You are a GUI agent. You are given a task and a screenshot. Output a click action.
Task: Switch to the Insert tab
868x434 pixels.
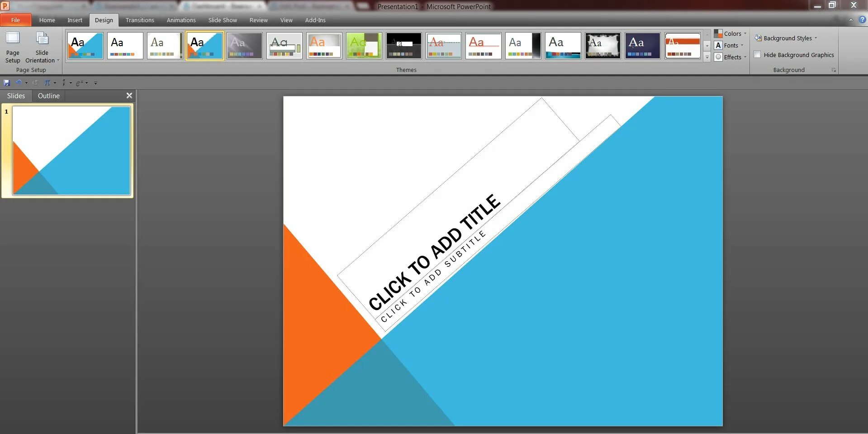click(75, 20)
